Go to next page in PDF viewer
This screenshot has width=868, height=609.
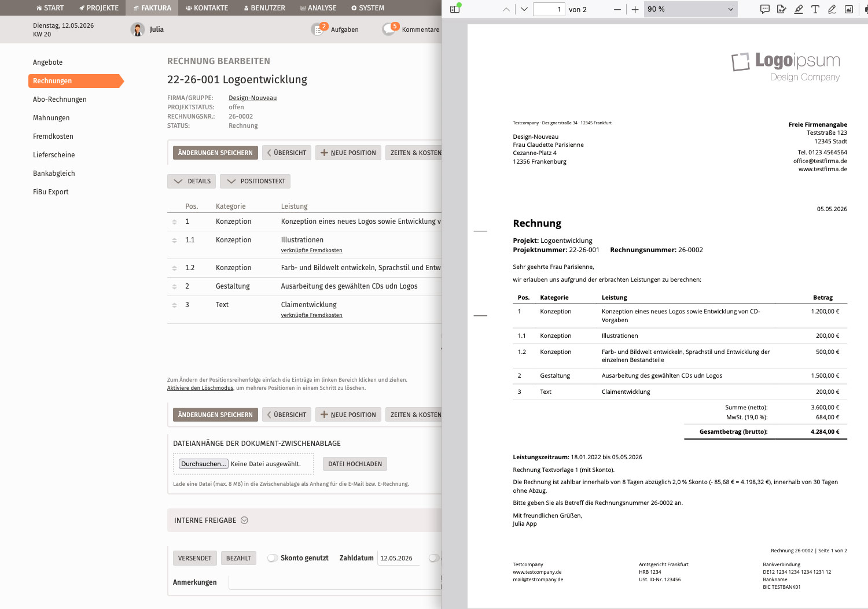click(524, 9)
